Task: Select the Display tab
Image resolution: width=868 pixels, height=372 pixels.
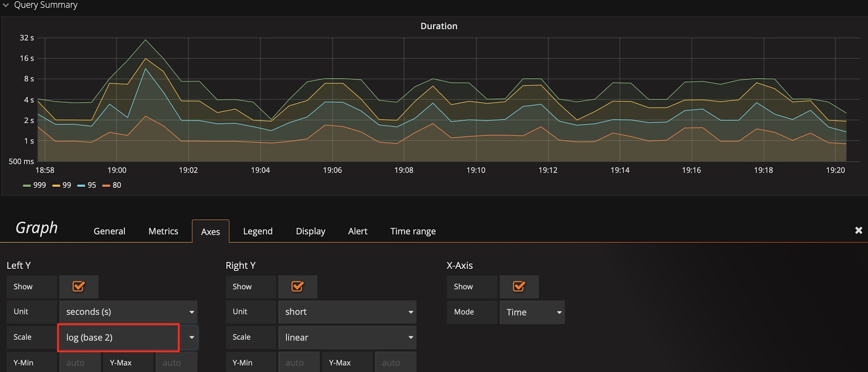Action: 310,231
